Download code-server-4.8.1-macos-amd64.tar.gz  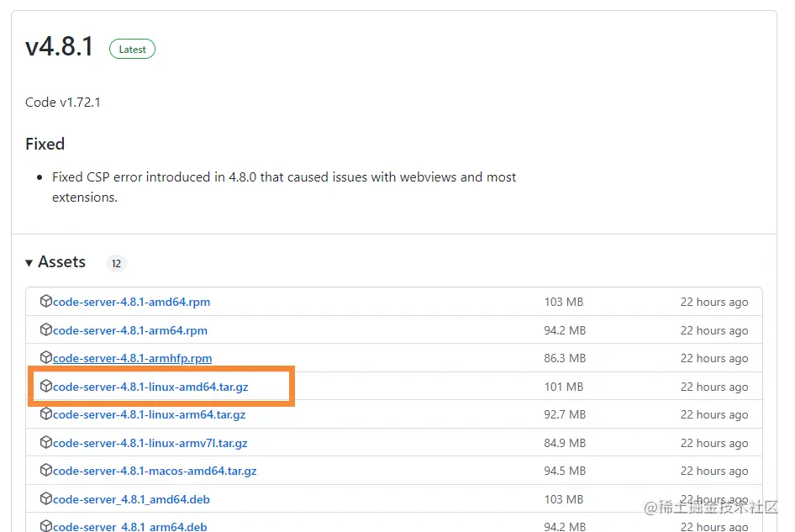155,471
